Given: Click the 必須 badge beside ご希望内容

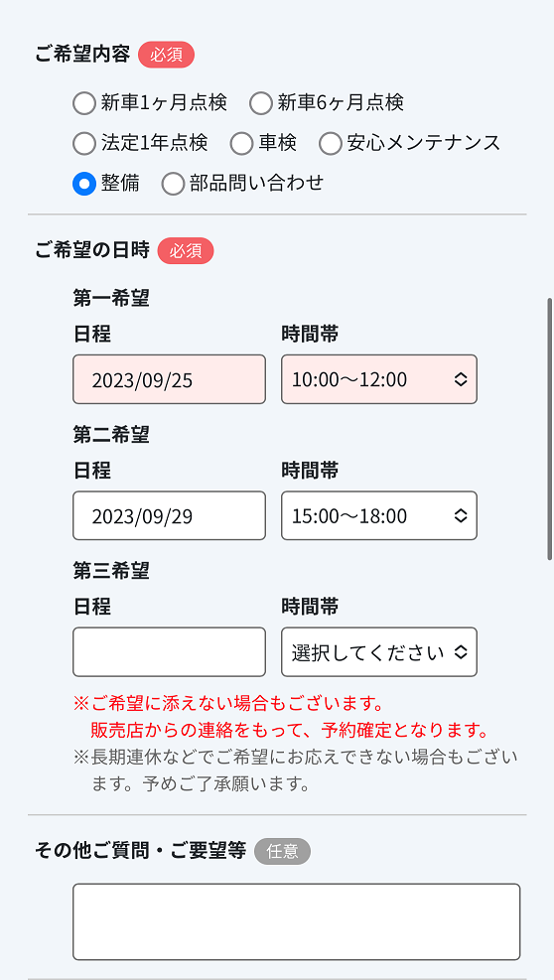Looking at the screenshot, I should [x=167, y=55].
